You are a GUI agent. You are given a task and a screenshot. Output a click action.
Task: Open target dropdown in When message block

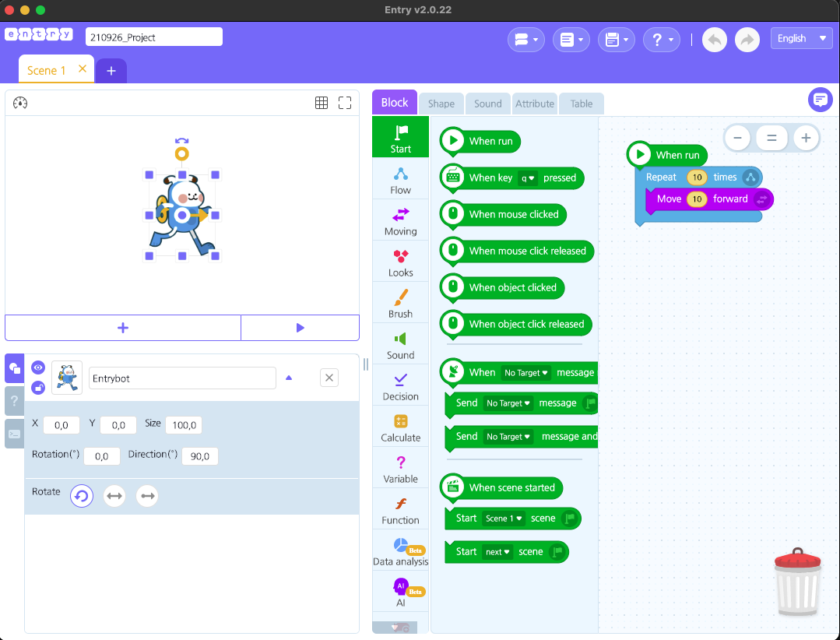(x=525, y=373)
